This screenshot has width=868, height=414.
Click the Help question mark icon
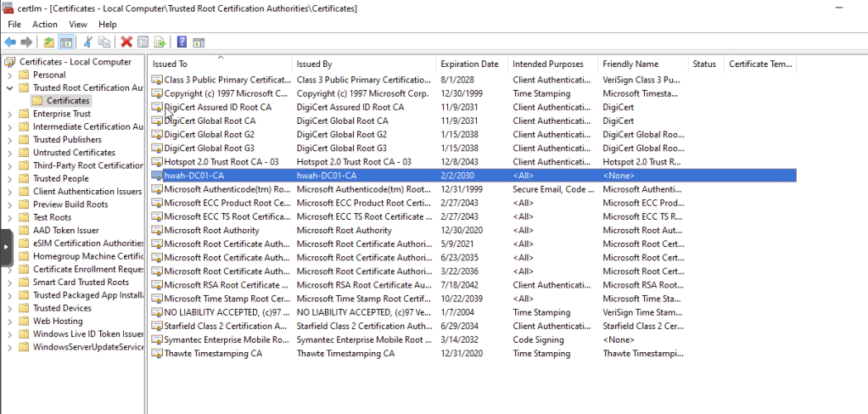coord(182,42)
